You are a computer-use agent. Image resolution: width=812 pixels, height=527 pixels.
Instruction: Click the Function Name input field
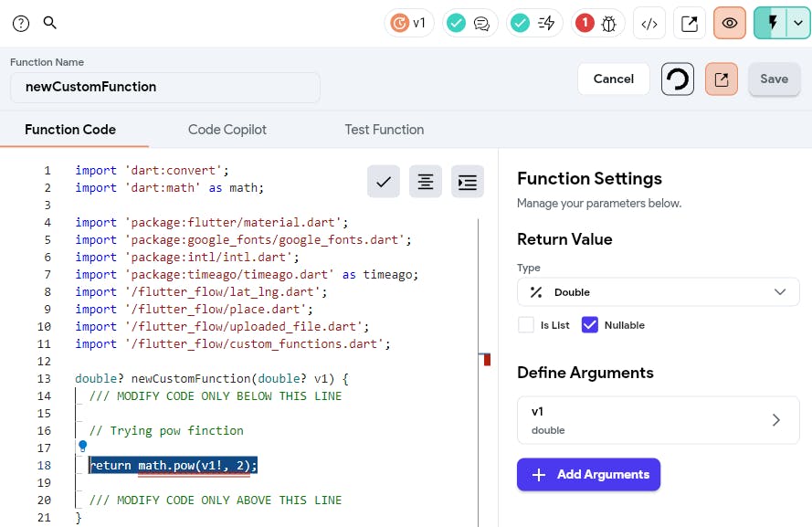click(x=165, y=88)
